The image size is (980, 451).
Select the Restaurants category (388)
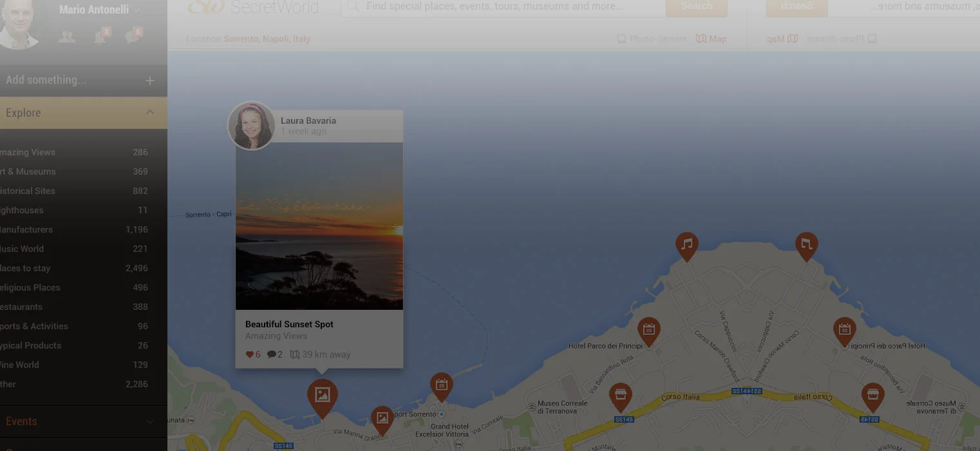[x=74, y=307]
